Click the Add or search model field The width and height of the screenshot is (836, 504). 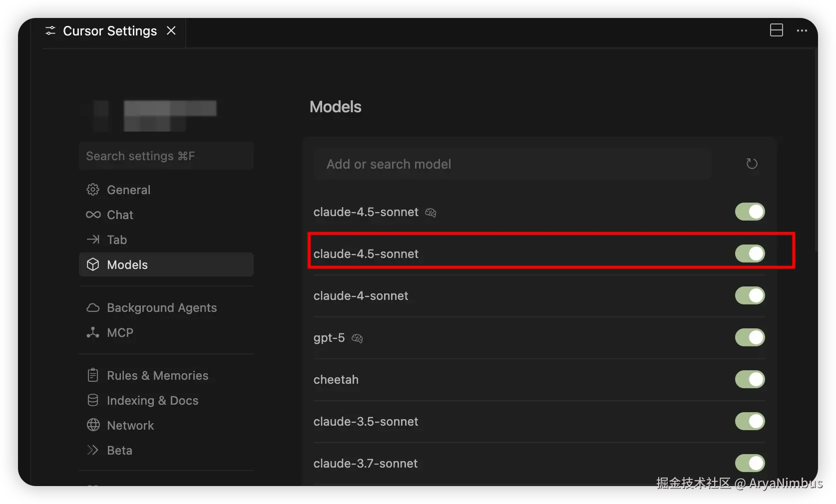point(512,164)
